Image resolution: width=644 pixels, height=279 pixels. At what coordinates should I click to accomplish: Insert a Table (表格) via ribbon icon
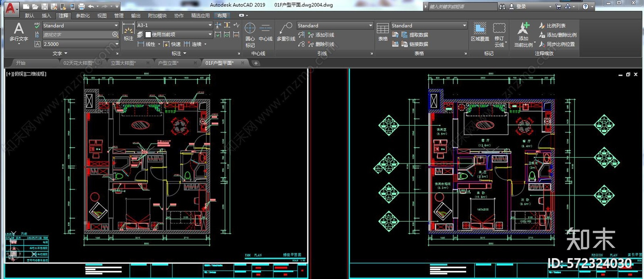(382, 31)
